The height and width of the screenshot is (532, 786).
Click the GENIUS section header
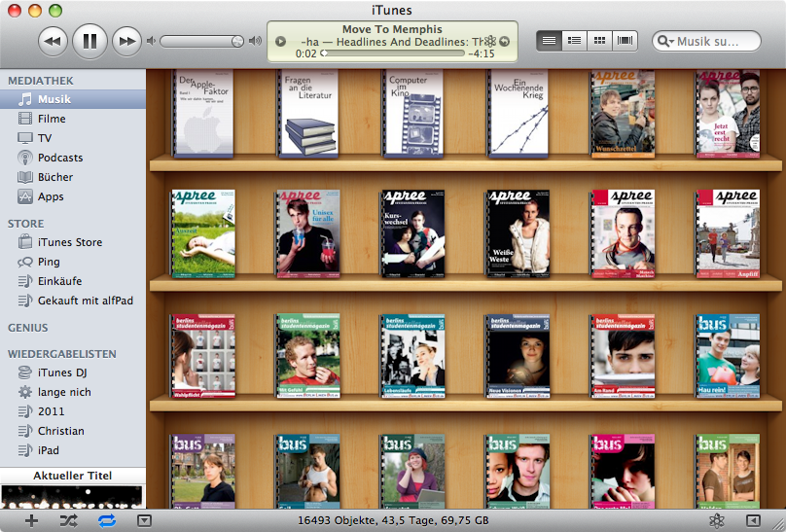click(x=28, y=328)
